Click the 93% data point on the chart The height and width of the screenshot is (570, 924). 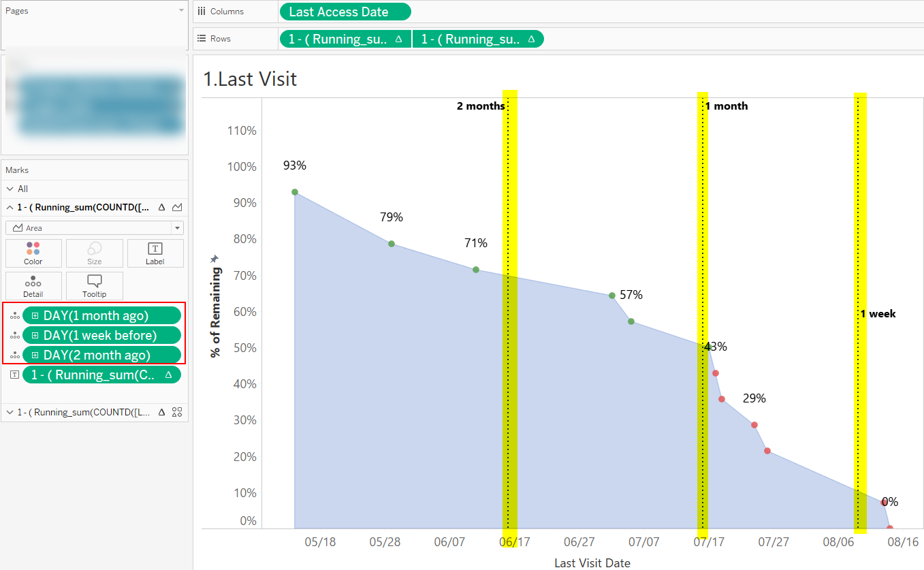[293, 192]
